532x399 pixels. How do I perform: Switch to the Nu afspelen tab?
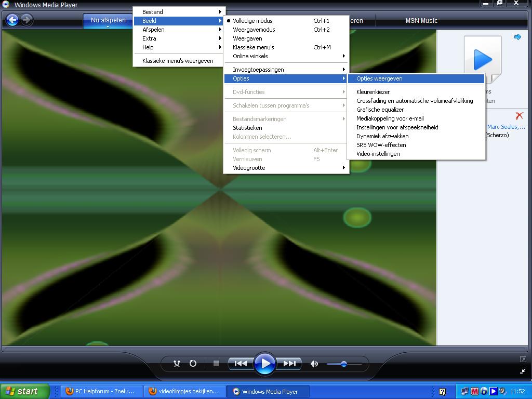[108, 20]
